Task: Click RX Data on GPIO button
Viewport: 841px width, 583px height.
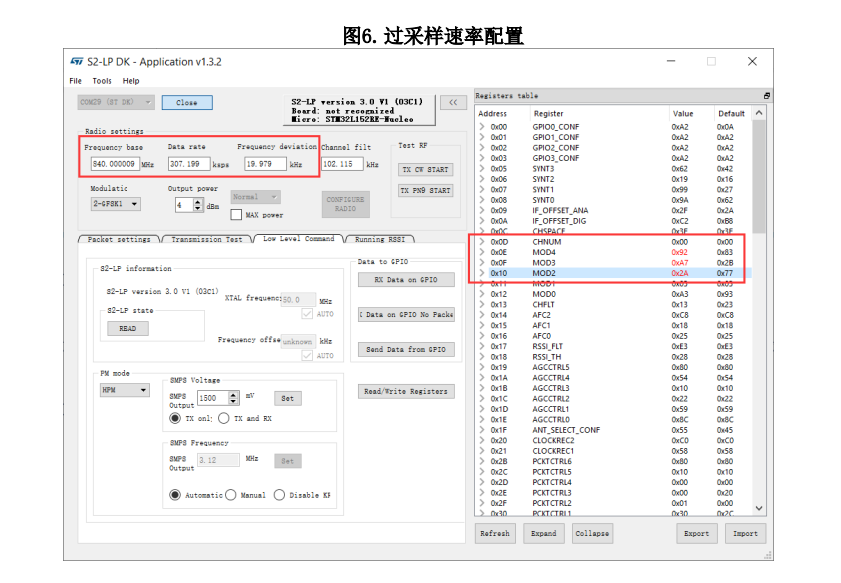Action: pos(406,280)
